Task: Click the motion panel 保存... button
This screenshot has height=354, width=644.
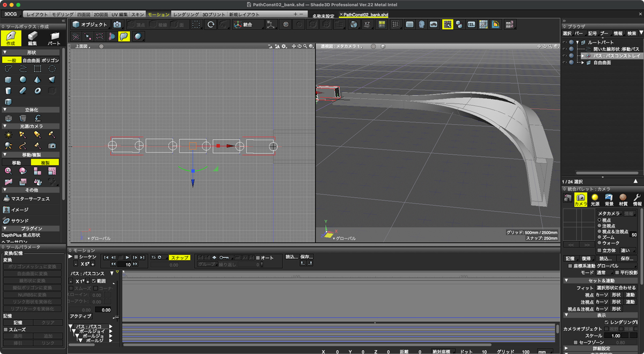Action: (x=306, y=257)
